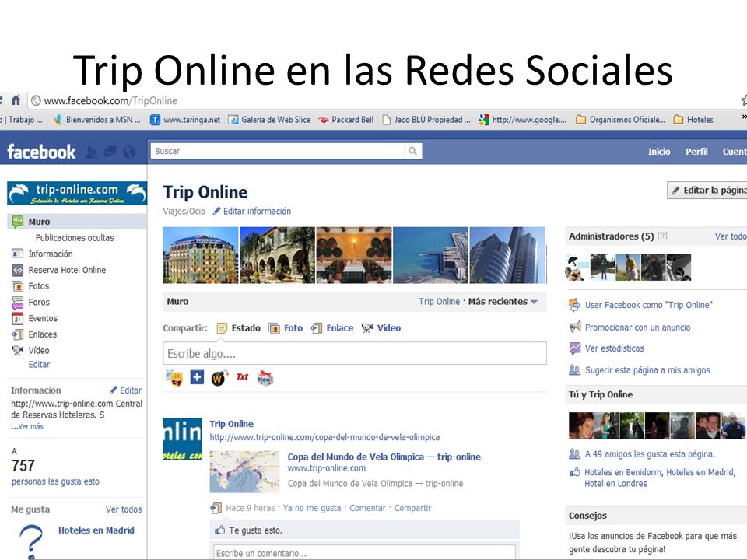Click Ver todos next to Administradores
This screenshot has width=747, height=560.
coord(731,236)
